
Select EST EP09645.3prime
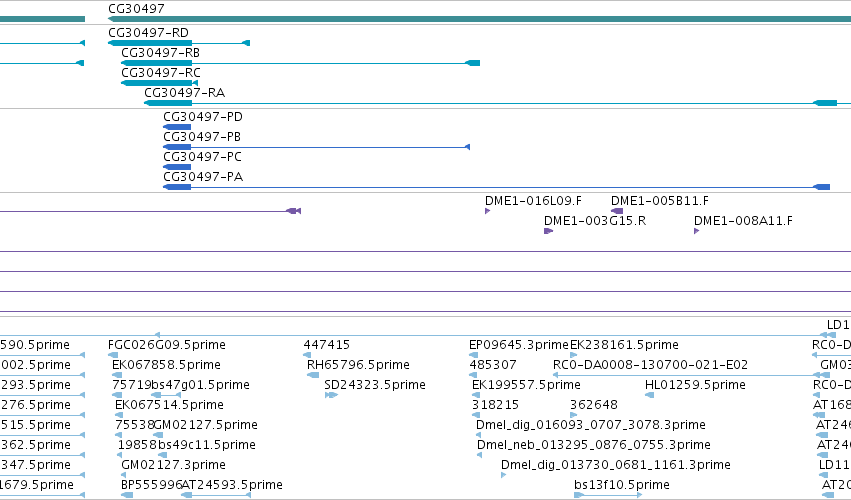(519, 345)
